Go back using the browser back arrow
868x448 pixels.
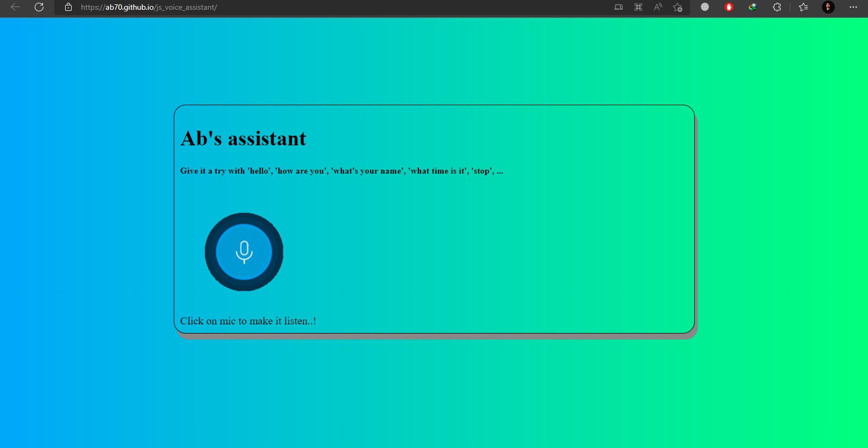[15, 7]
